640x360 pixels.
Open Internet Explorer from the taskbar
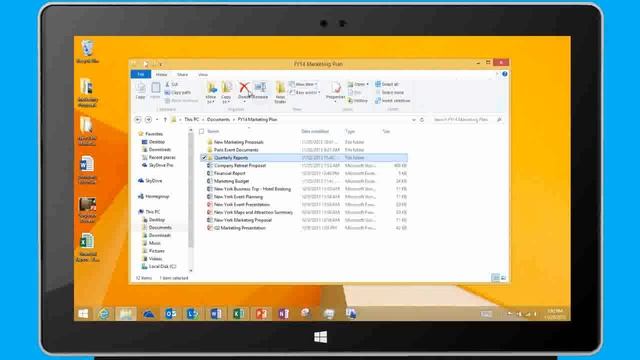click(x=104, y=313)
